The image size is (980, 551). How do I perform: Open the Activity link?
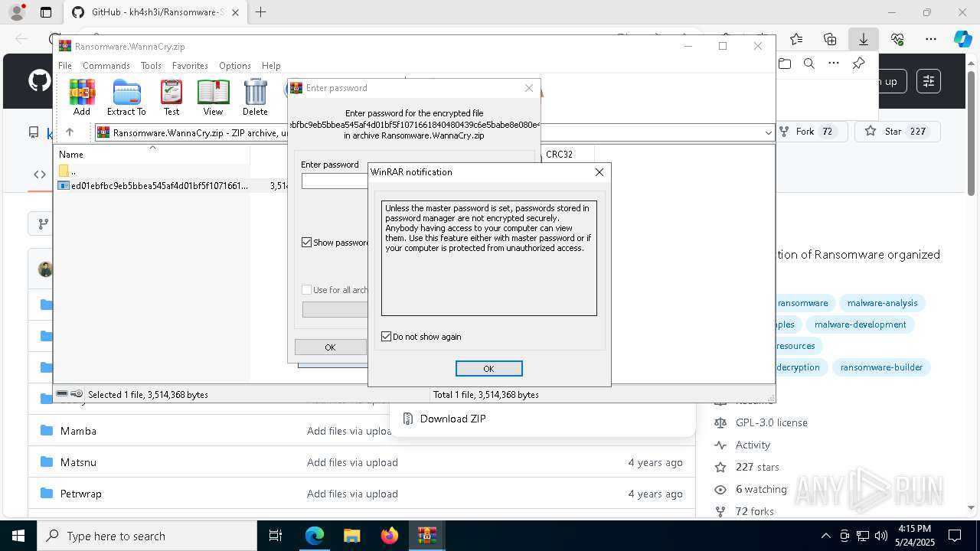(753, 445)
